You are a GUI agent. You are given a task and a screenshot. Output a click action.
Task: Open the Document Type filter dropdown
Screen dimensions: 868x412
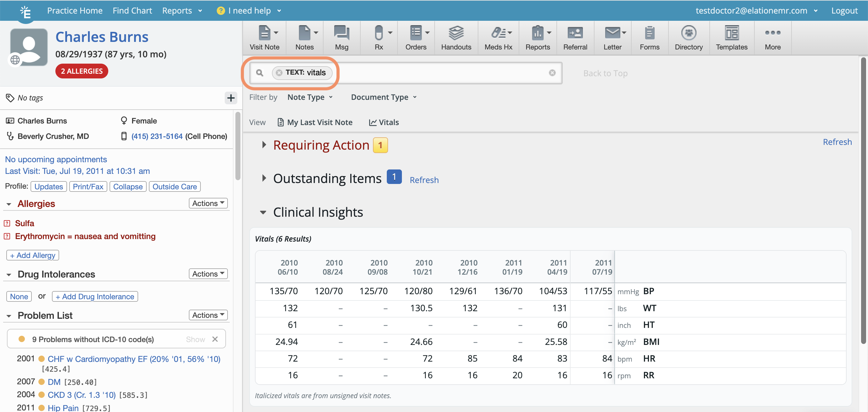pos(384,97)
